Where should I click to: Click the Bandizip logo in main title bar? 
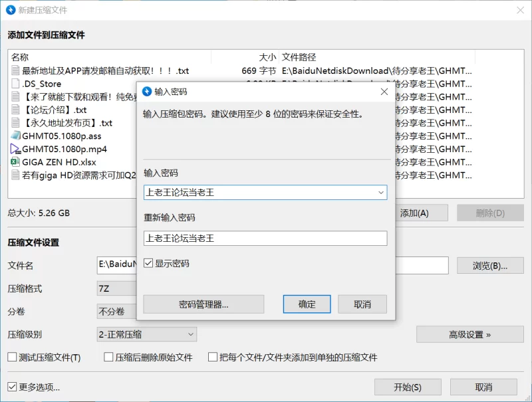(x=11, y=10)
